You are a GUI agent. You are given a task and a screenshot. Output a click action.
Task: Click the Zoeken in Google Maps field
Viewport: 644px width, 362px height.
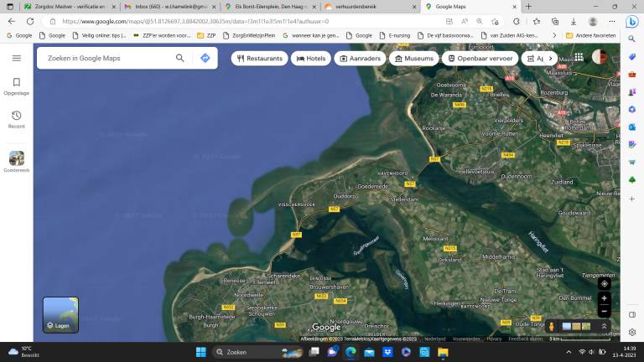click(105, 58)
